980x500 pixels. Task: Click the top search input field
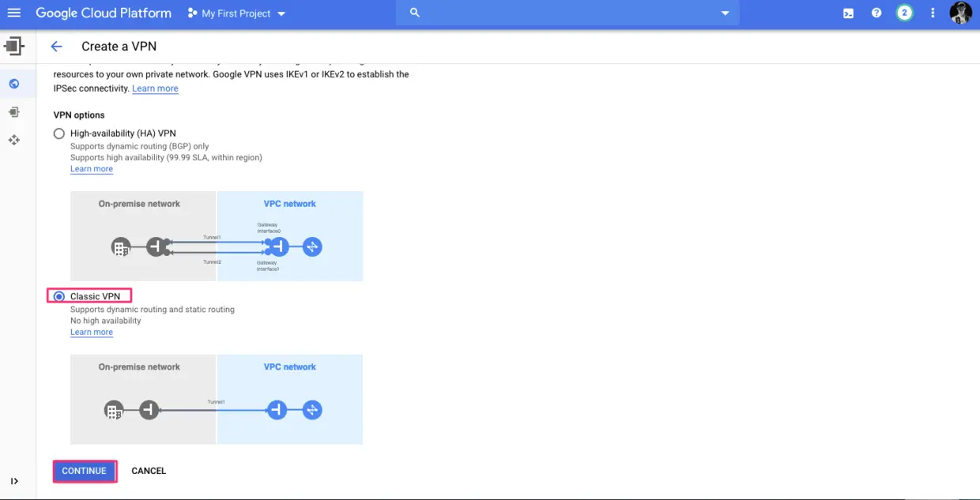pyautogui.click(x=569, y=13)
